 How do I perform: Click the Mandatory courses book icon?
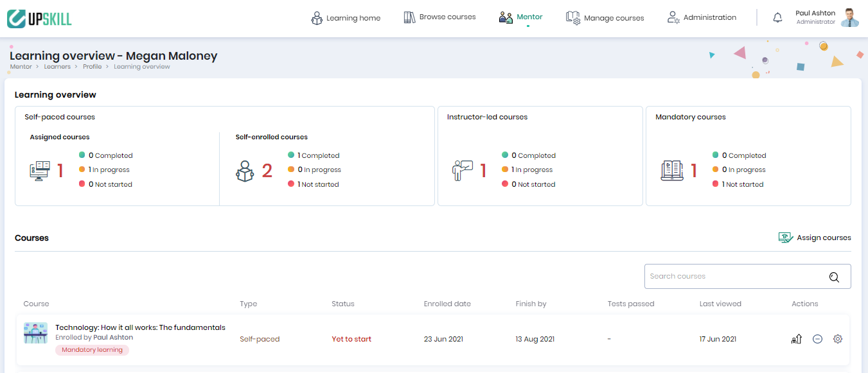coord(672,171)
